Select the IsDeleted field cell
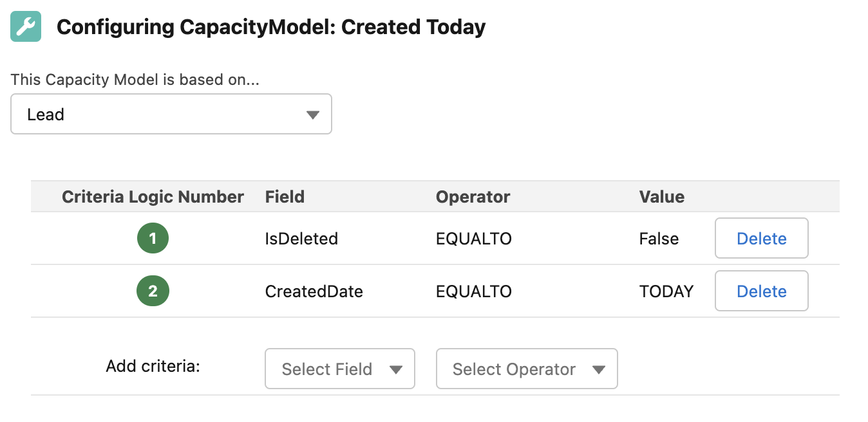The image size is (868, 422). 301,239
